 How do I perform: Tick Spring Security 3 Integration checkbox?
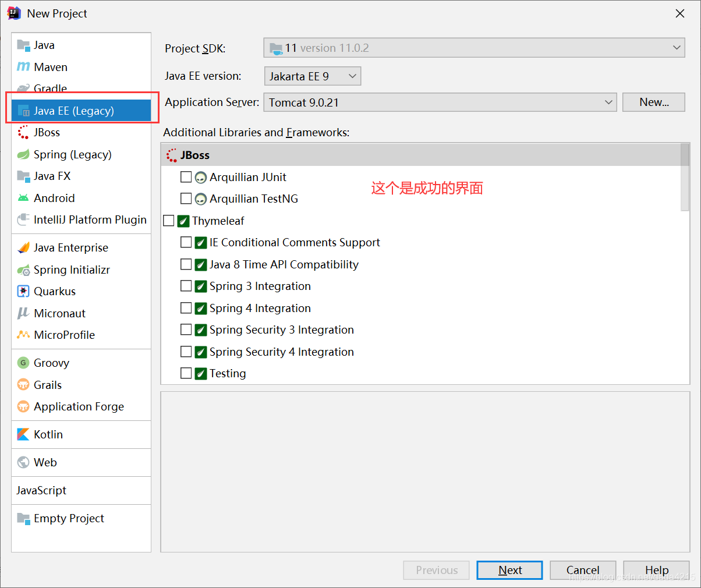[x=186, y=330]
